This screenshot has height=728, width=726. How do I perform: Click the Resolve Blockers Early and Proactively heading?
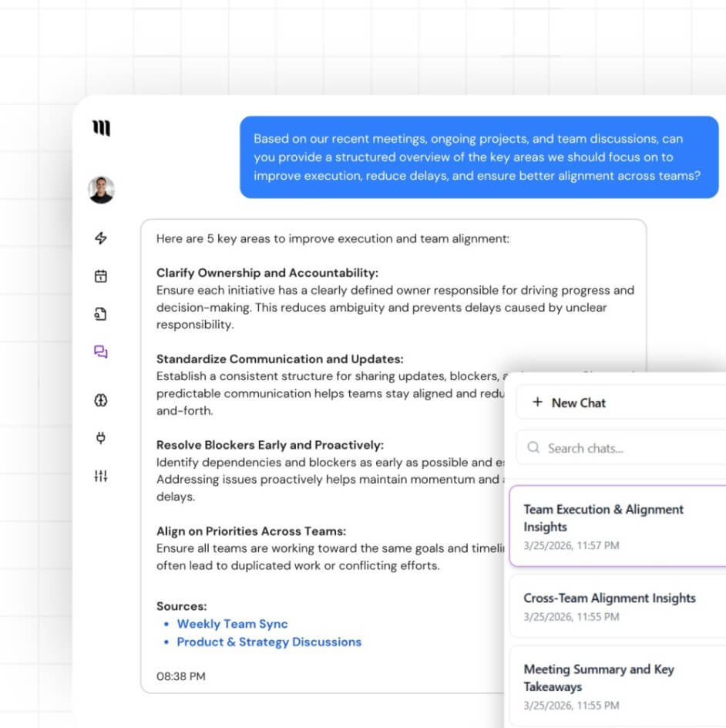coord(270,445)
